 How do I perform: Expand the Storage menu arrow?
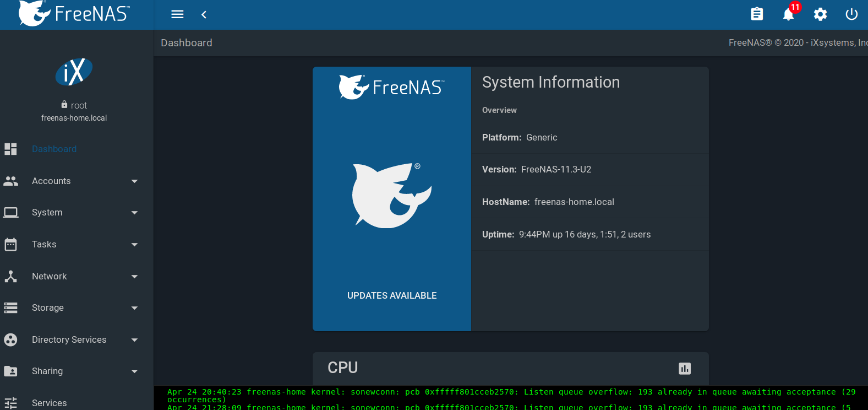[x=134, y=308]
